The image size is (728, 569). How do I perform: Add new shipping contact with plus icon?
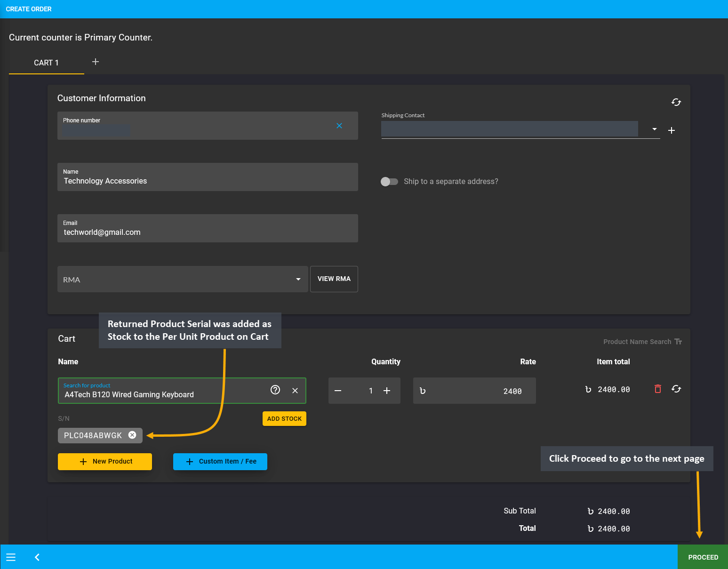point(672,130)
